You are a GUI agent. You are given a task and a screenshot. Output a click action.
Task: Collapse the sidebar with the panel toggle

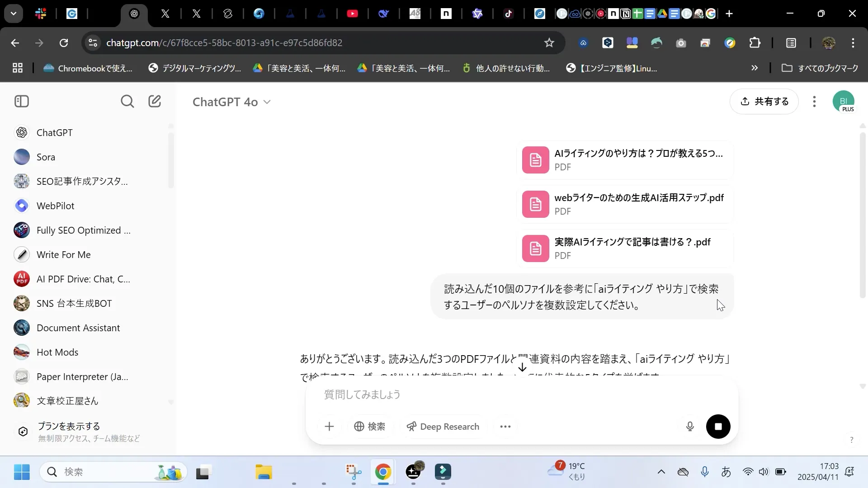pyautogui.click(x=21, y=101)
